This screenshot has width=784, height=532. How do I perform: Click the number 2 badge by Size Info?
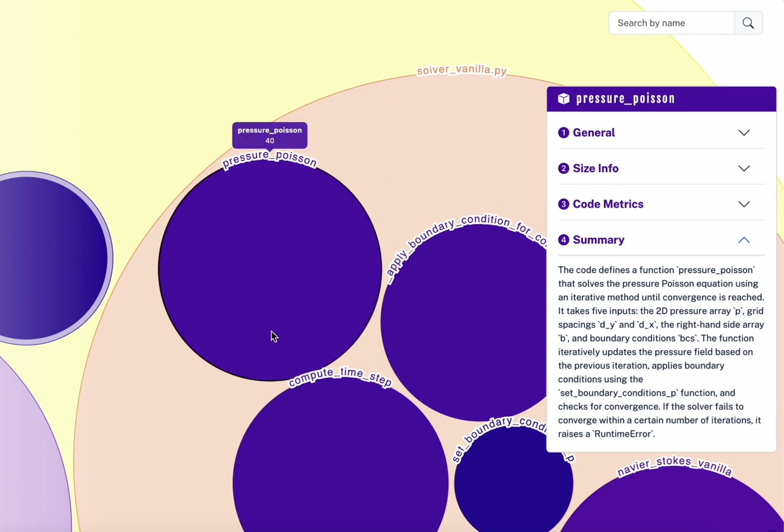pyautogui.click(x=564, y=168)
